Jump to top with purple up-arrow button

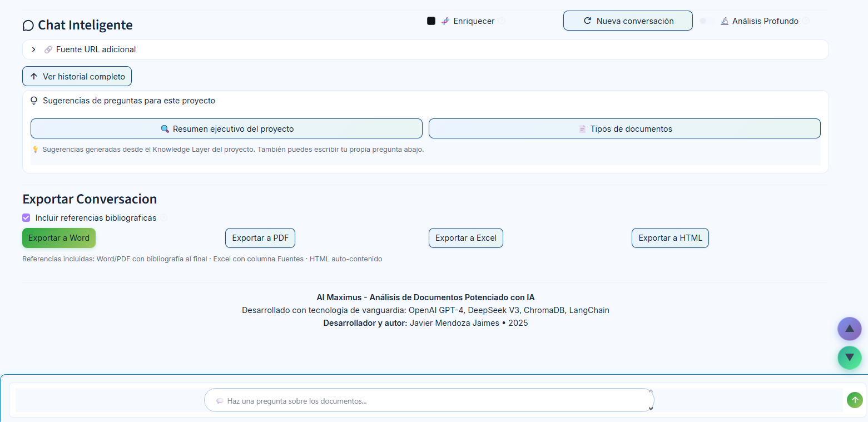[x=850, y=329]
